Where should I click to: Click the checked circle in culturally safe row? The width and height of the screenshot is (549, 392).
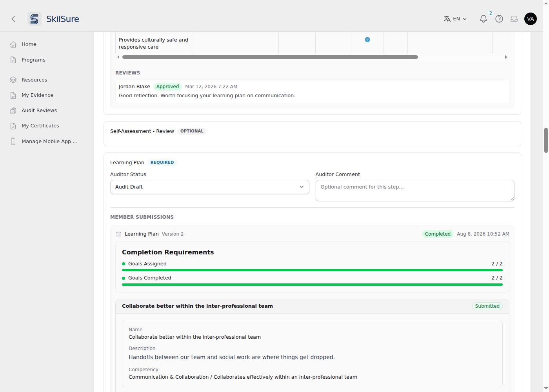[x=367, y=40]
